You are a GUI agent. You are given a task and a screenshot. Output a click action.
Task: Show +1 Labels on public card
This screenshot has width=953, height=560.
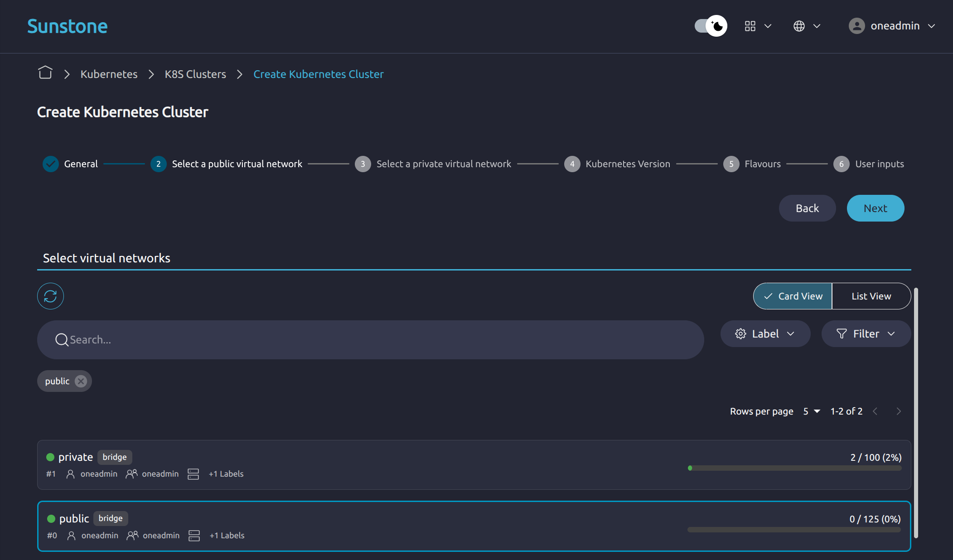click(x=227, y=536)
